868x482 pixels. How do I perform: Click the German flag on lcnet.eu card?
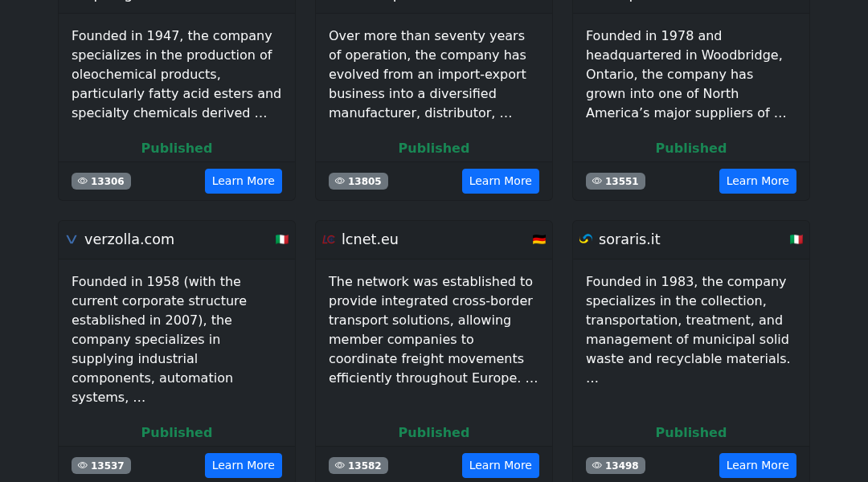pos(539,239)
